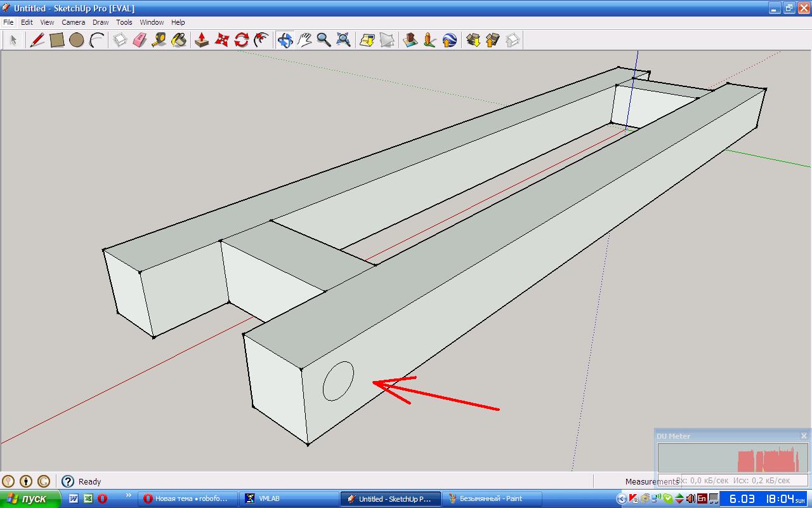Activate the Pan hand tool
The image size is (812, 508).
pyautogui.click(x=304, y=40)
